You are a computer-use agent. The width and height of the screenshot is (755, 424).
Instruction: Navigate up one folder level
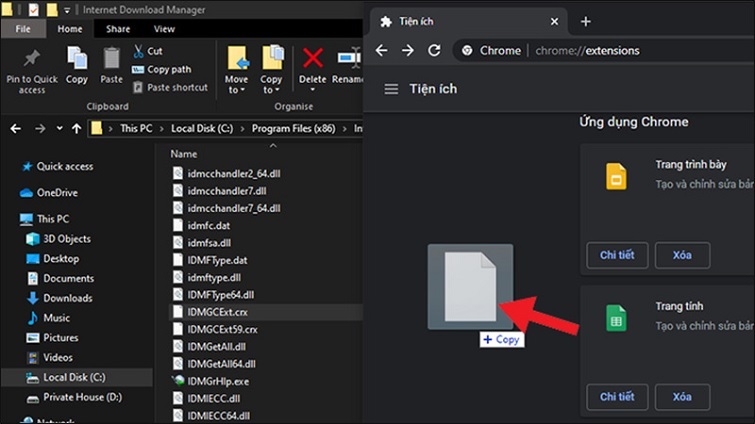76,128
